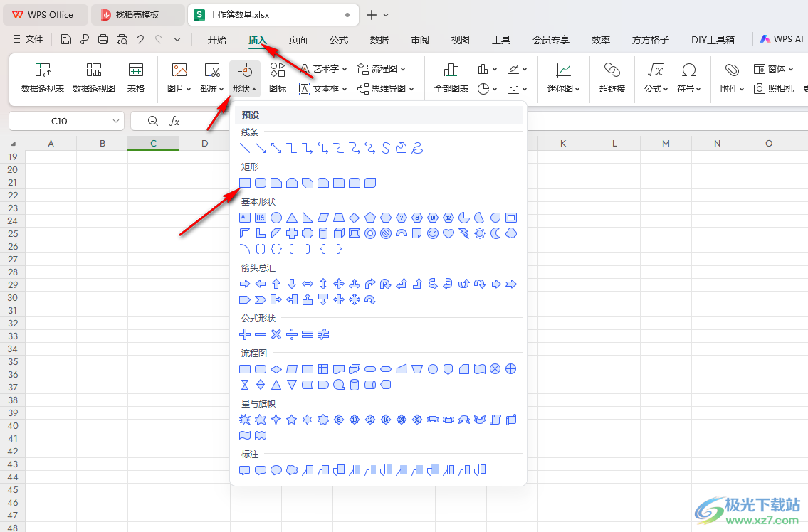The image size is (808, 532).
Task: Insert a pivot chart
Action: pos(94,78)
